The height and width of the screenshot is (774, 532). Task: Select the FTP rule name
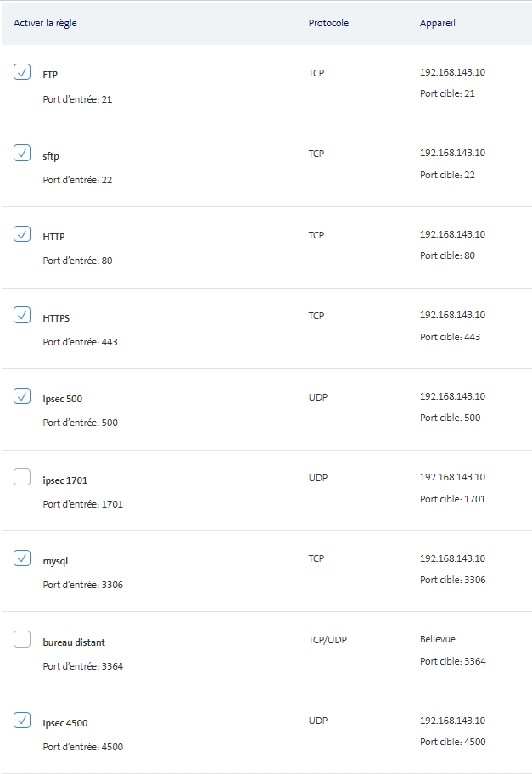click(50, 75)
